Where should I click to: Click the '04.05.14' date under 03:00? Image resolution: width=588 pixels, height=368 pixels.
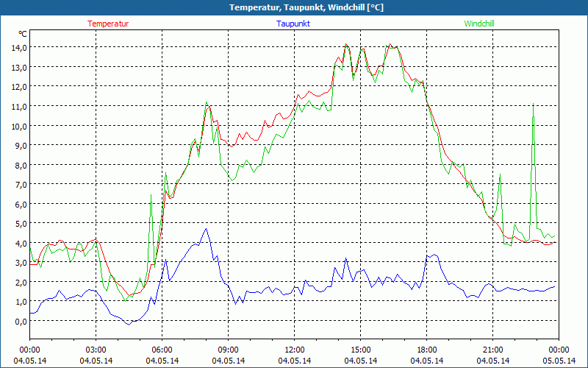96,361
